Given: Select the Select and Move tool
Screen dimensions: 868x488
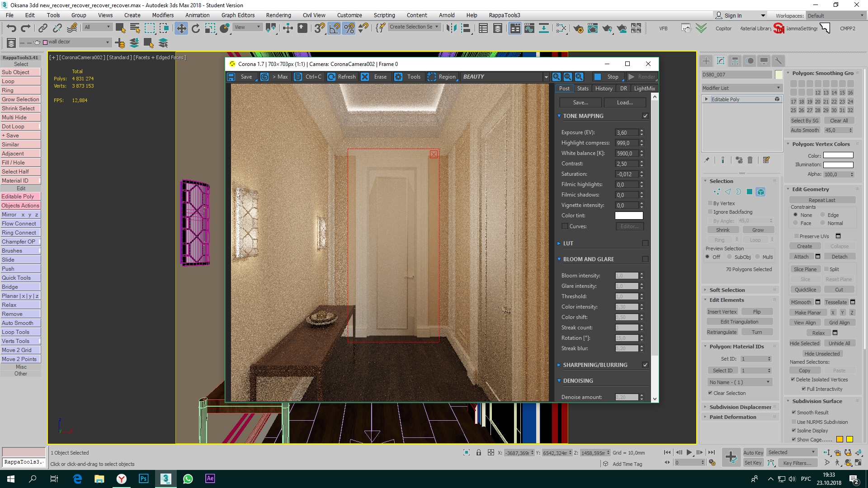Looking at the screenshot, I should (181, 28).
